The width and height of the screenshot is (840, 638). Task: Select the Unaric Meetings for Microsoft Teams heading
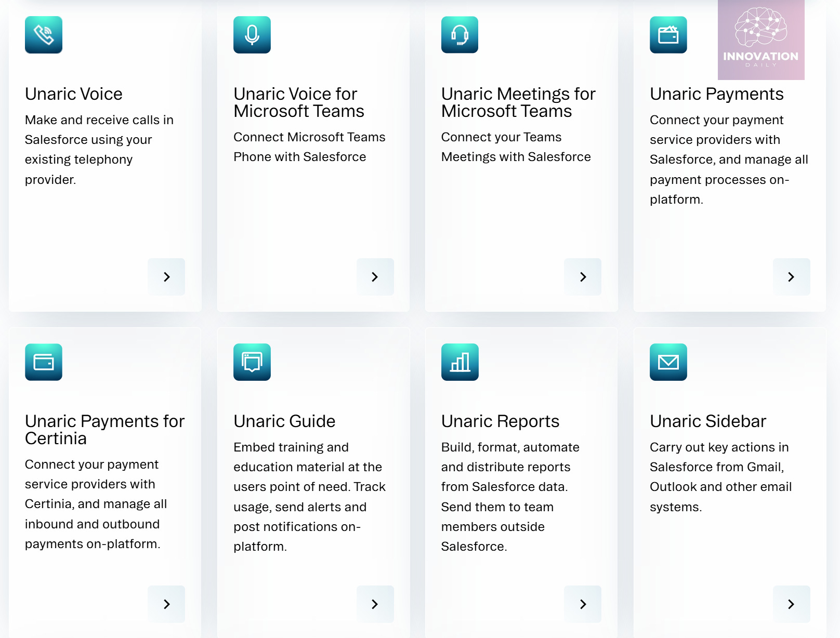(518, 102)
